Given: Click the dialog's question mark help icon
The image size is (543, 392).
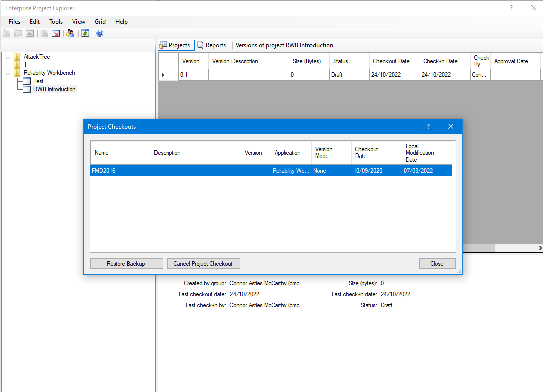Looking at the screenshot, I should (428, 126).
